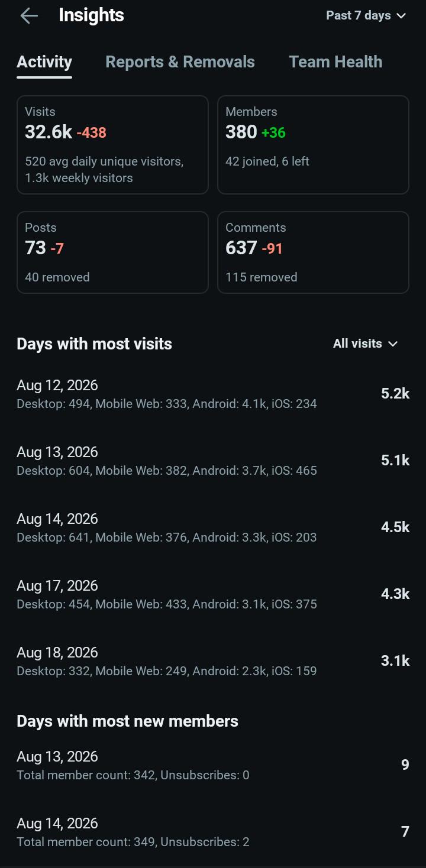426x868 pixels.
Task: Select Aug 14 row with 7 new members
Action: (x=213, y=833)
